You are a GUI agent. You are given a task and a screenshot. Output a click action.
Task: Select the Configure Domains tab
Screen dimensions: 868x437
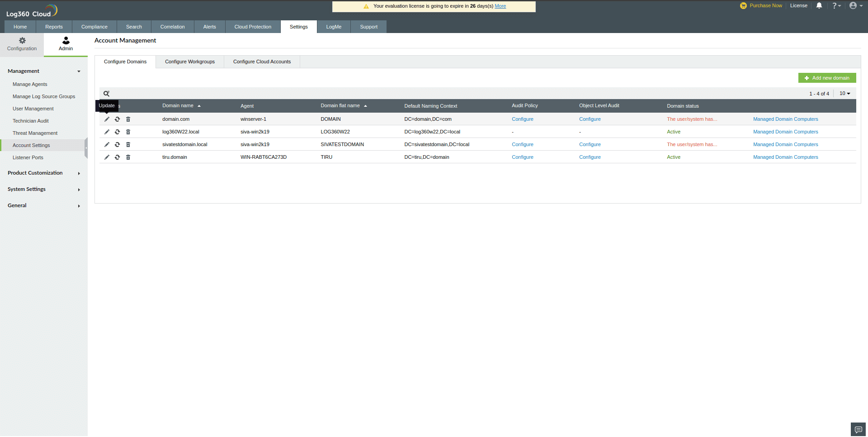coord(125,62)
